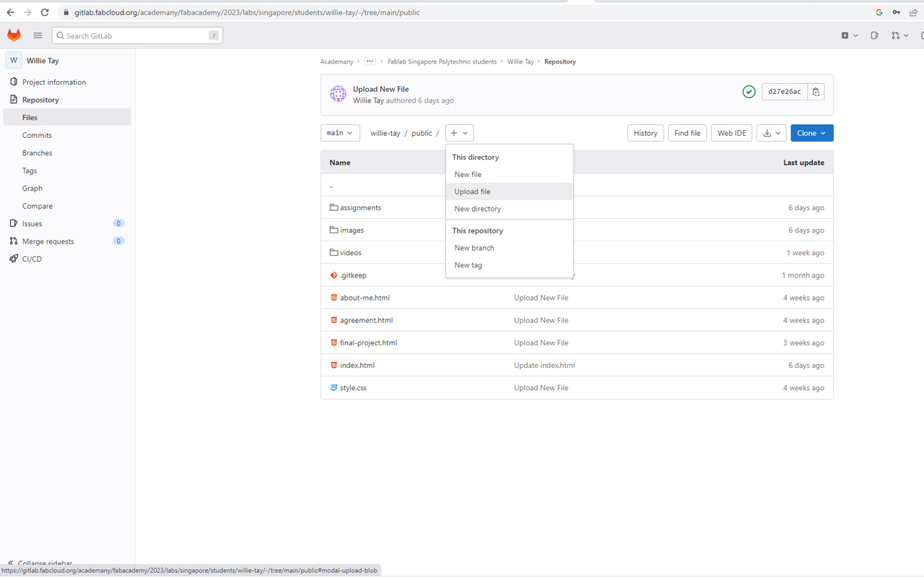Viewport: 924px width, 578px height.
Task: Click the browser forward arrow
Action: (x=27, y=12)
